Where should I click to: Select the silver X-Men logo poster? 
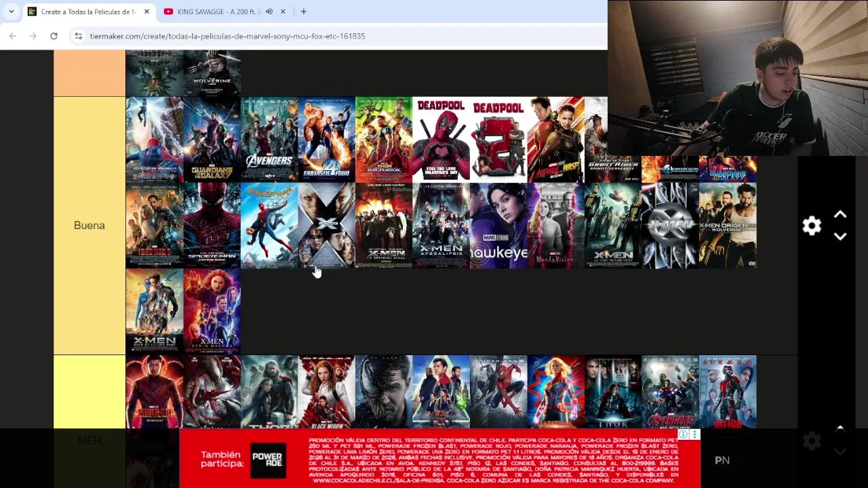click(670, 226)
